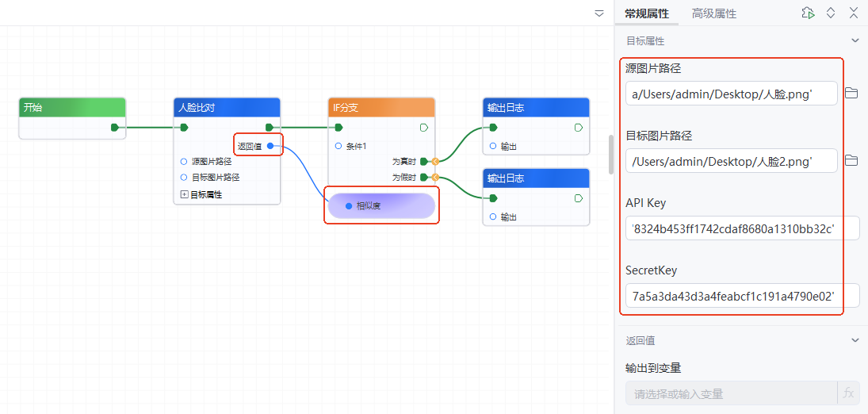The height and width of the screenshot is (414, 868).
Task: Open the canvas dropdown arrow at top
Action: 599,13
